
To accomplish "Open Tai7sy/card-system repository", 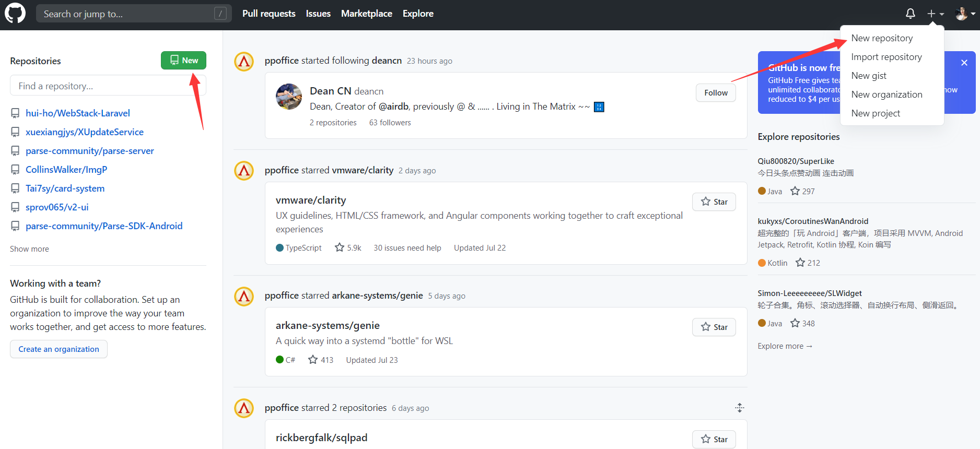I will (65, 188).
